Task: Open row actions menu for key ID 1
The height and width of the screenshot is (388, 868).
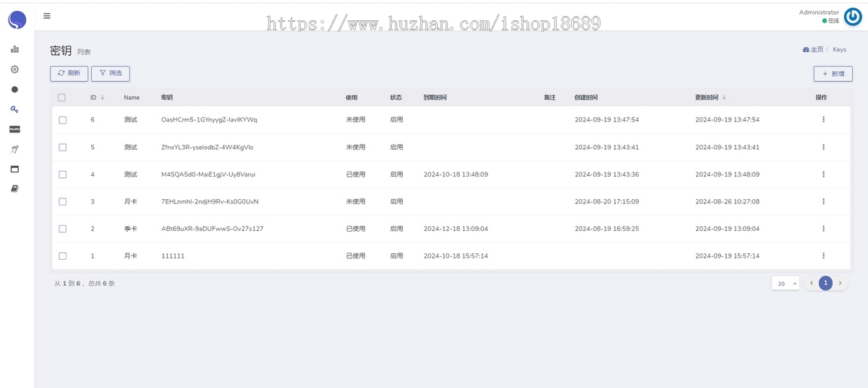Action: [823, 256]
